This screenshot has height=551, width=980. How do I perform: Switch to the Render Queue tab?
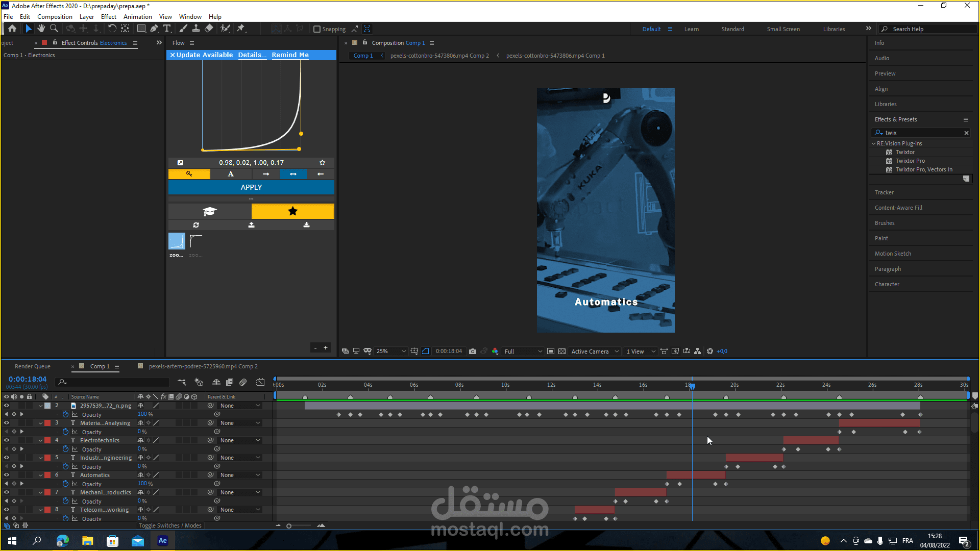[33, 366]
